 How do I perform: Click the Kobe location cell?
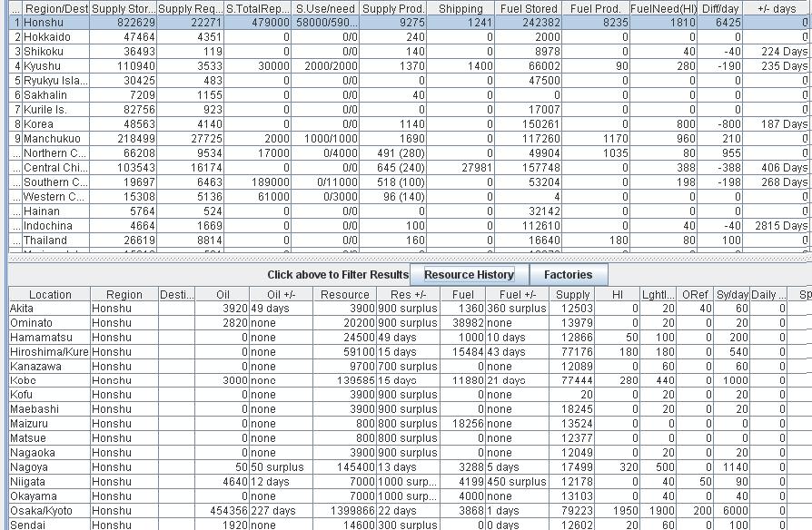[50, 380]
